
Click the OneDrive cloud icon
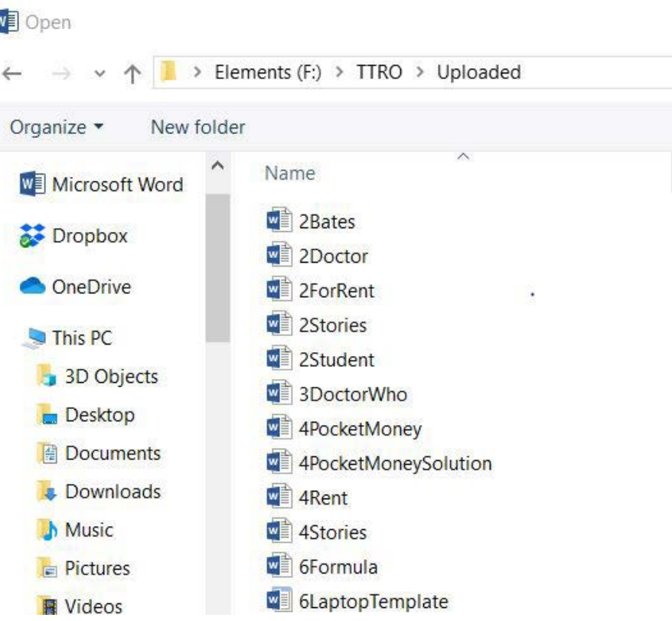tap(32, 286)
